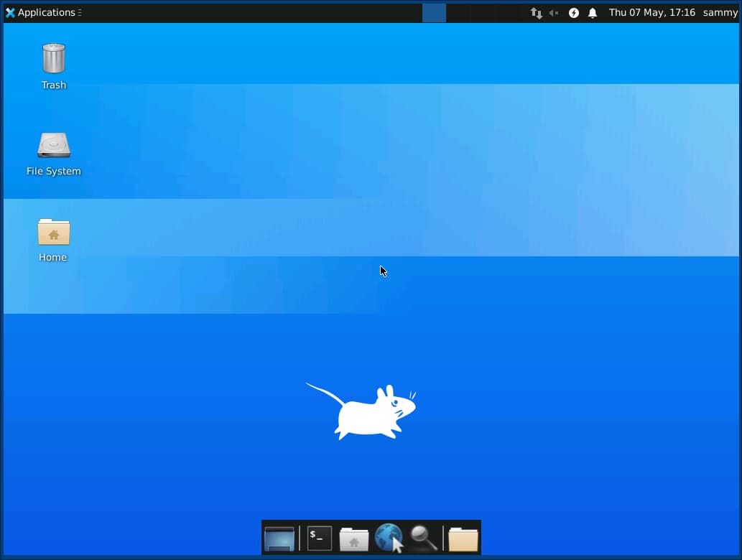Click the muted volume tray icon

pyautogui.click(x=554, y=13)
